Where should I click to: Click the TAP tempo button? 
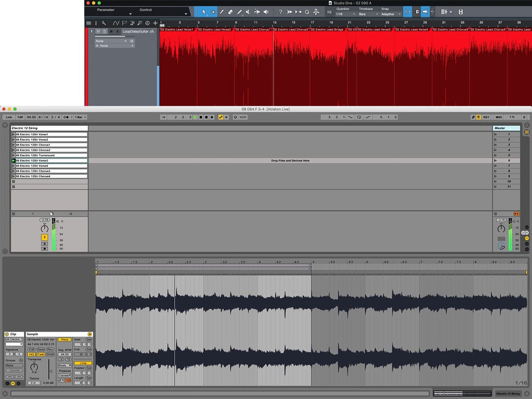point(20,117)
